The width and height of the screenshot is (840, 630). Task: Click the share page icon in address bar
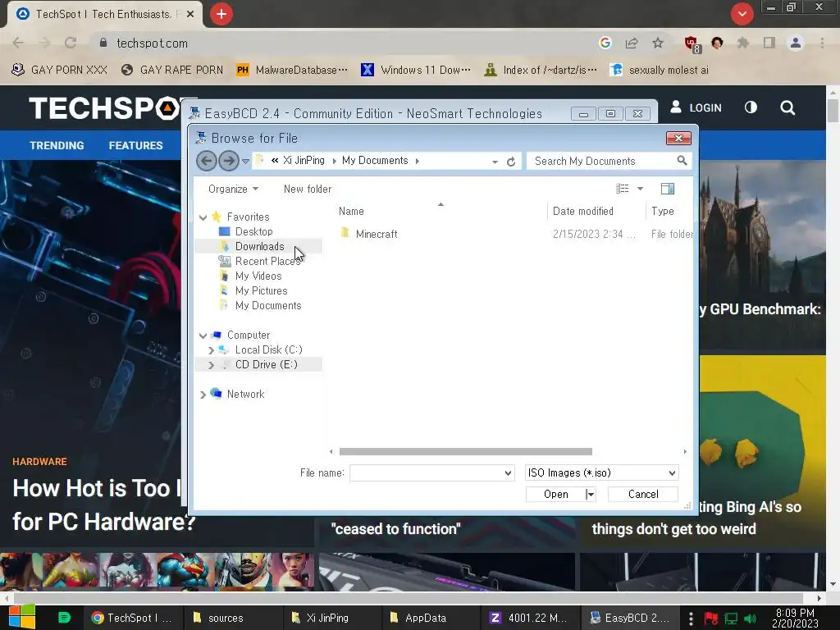click(632, 43)
